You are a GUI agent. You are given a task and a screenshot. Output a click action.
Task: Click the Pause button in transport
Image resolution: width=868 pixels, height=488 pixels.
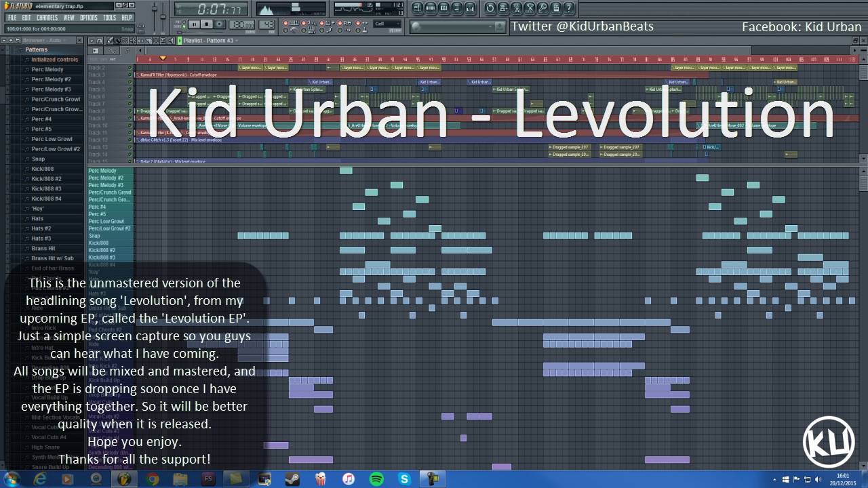tap(194, 24)
